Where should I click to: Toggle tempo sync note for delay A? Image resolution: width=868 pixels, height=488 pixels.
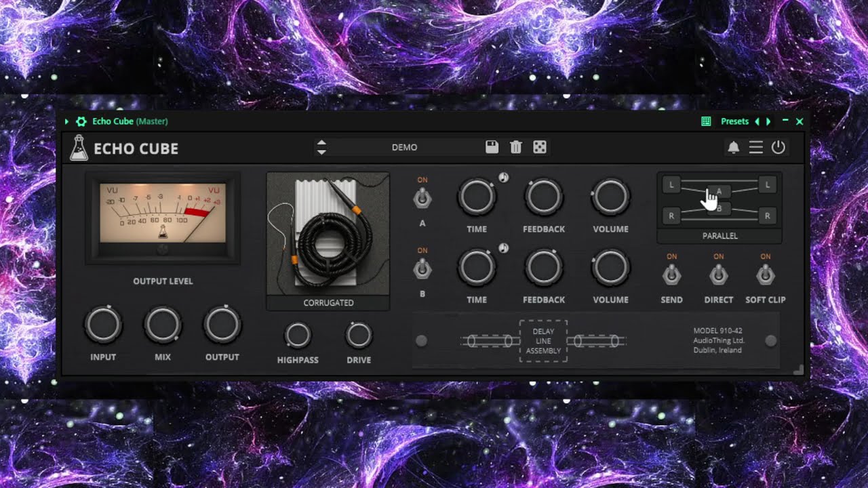click(503, 178)
